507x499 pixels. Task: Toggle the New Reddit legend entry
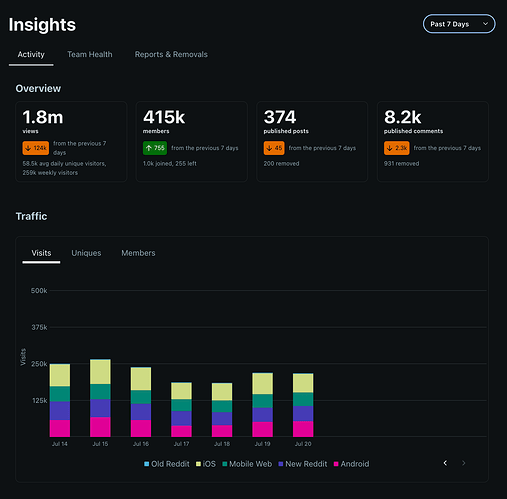303,464
